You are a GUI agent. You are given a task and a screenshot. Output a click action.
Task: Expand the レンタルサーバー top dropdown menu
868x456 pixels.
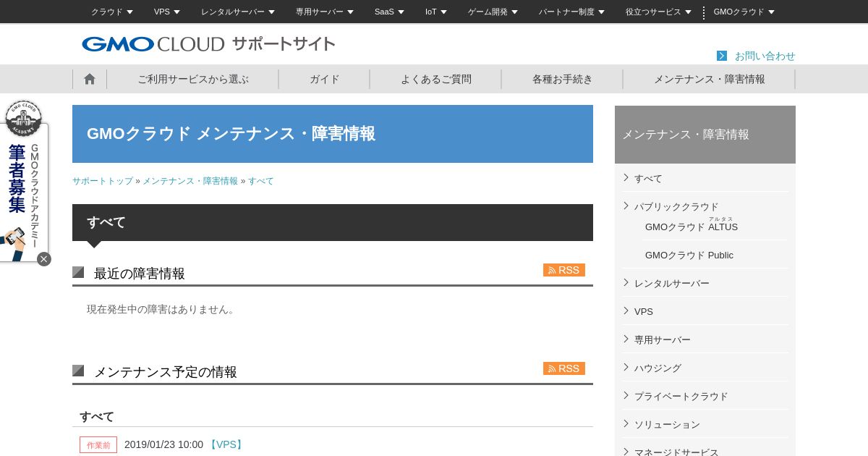[x=238, y=12]
